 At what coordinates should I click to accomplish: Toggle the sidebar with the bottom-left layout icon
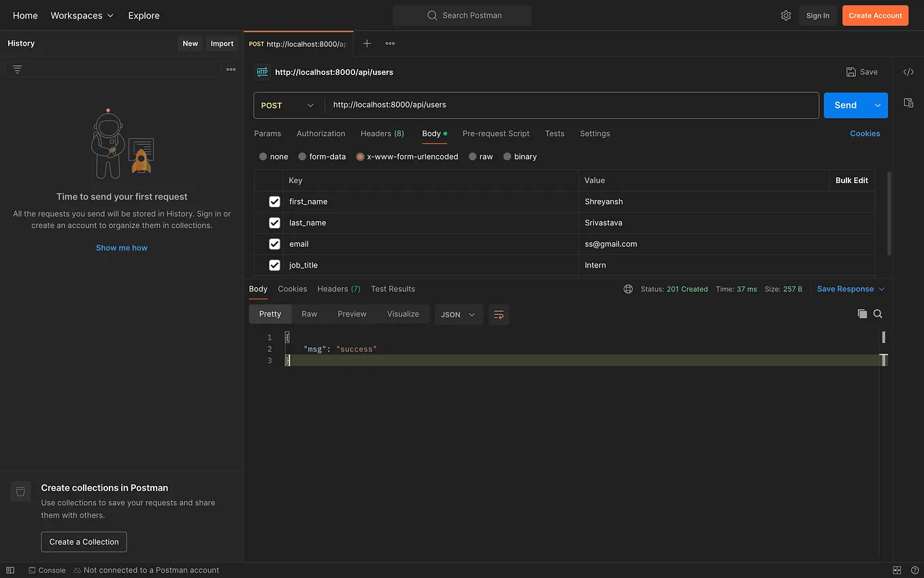[10, 570]
